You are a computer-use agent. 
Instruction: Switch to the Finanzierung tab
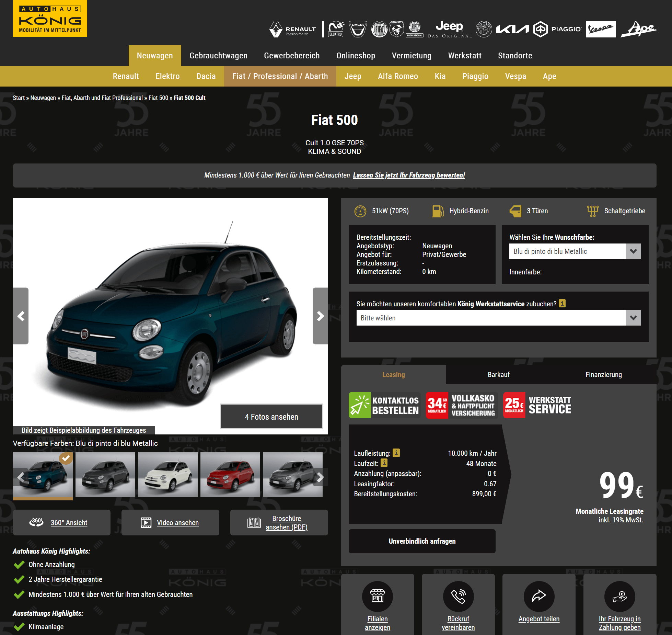604,375
